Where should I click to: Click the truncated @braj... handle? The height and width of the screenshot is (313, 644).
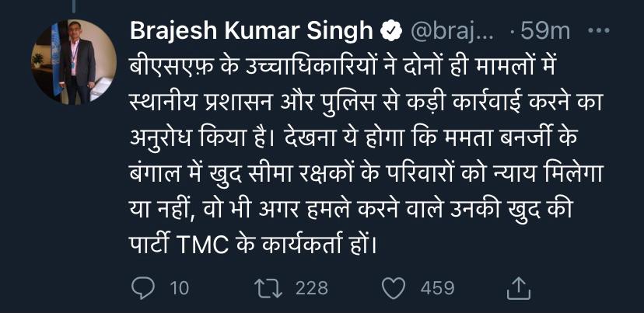click(450, 33)
